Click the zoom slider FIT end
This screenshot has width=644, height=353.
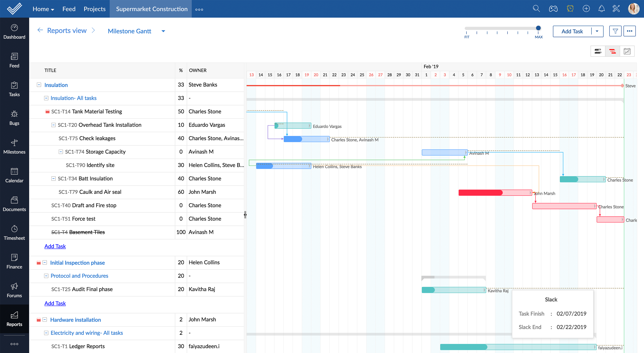click(x=467, y=29)
